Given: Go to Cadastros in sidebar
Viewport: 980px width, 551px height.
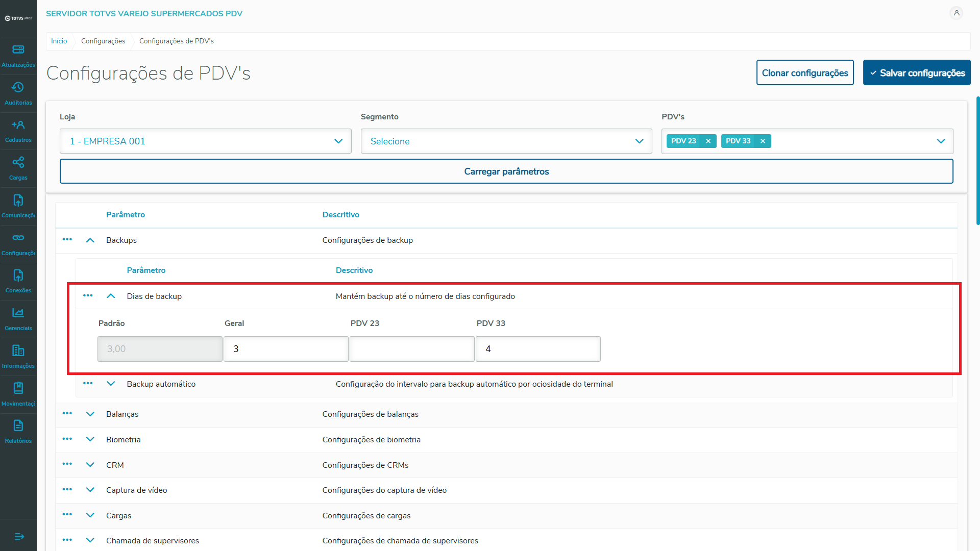Looking at the screenshot, I should 18,131.
